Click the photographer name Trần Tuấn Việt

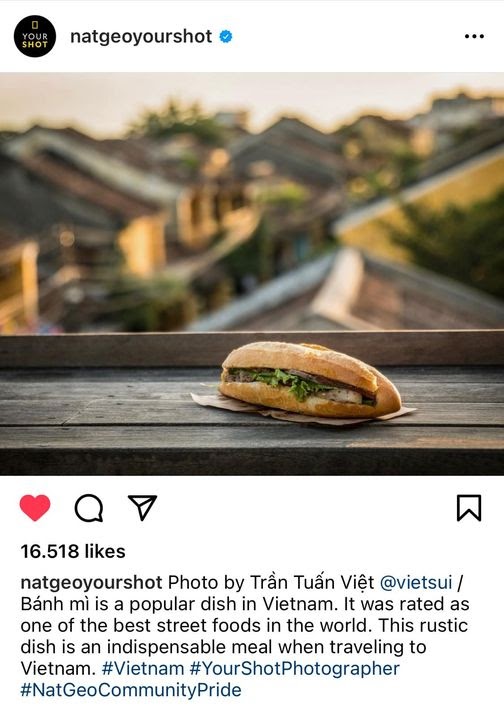[x=312, y=582]
